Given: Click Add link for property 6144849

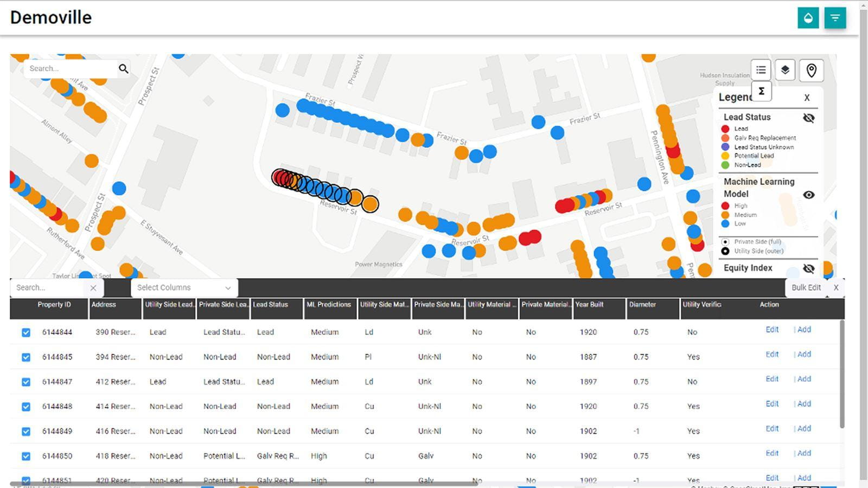Looking at the screenshot, I should click(804, 429).
